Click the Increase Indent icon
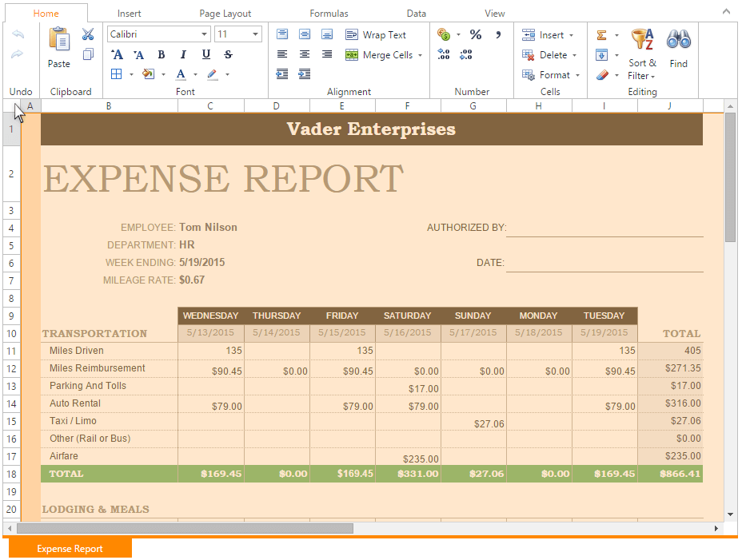 tap(305, 74)
